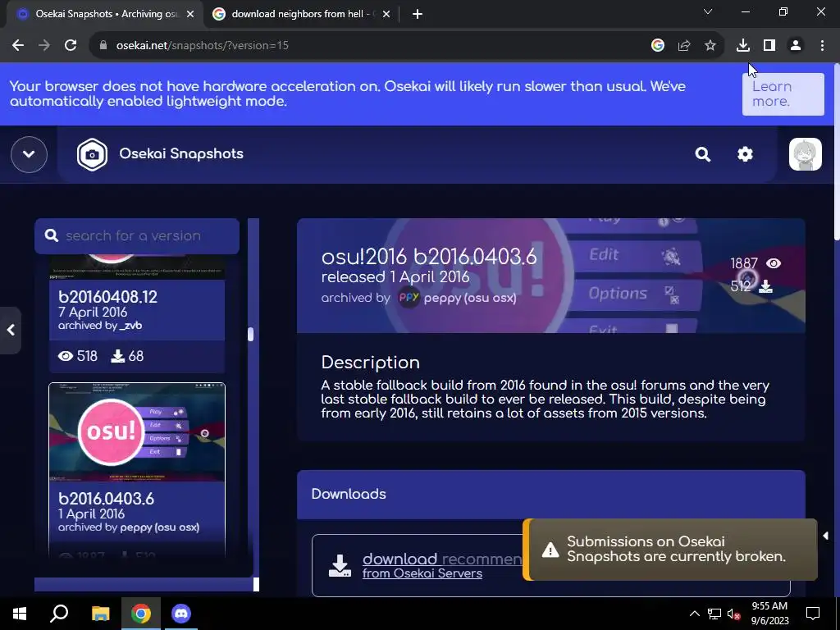Click Chrome icon in the taskbar
Screen dimensions: 840x630
click(x=141, y=614)
